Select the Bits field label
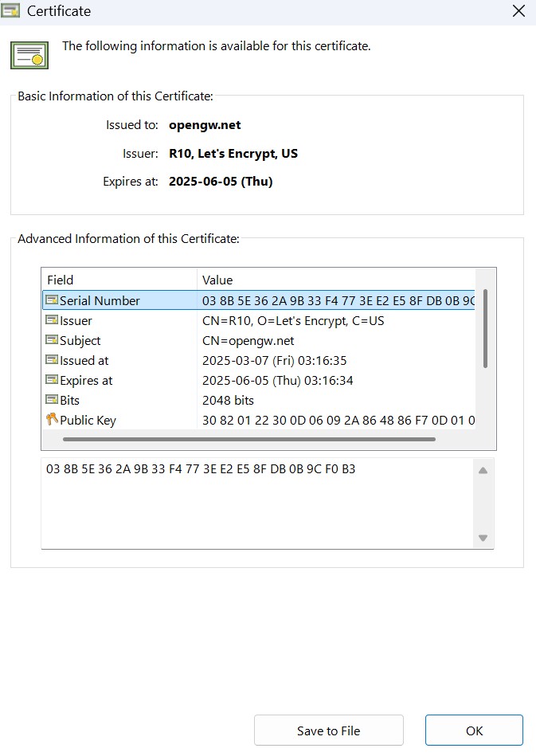536x756 pixels. coord(69,400)
